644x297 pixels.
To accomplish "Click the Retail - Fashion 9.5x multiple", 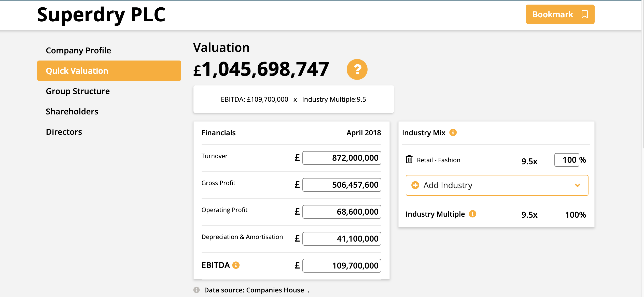I will [x=529, y=161].
